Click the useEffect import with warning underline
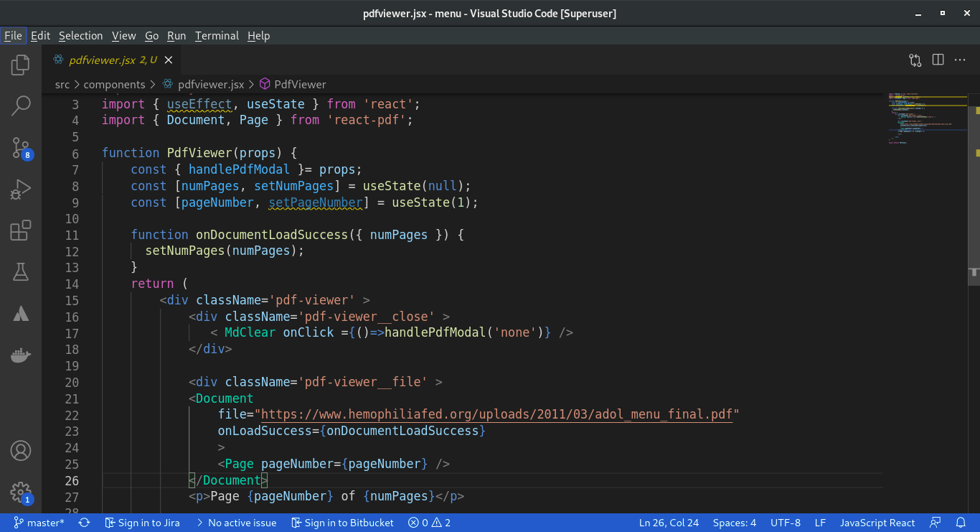The image size is (980, 532). [199, 104]
